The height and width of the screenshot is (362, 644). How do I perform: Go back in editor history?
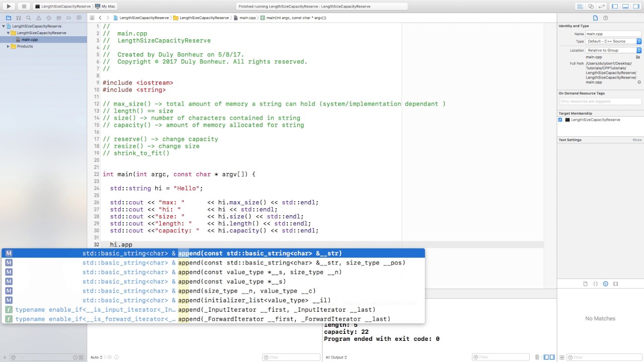pyautogui.click(x=100, y=18)
